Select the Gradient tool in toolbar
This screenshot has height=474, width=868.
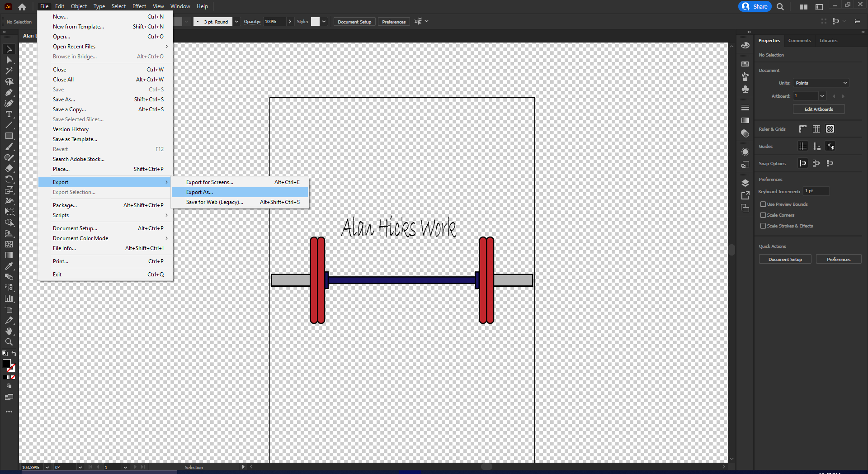coord(9,255)
